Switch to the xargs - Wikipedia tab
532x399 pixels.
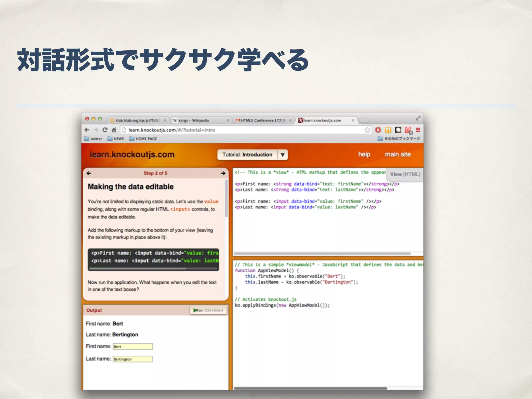click(x=193, y=121)
